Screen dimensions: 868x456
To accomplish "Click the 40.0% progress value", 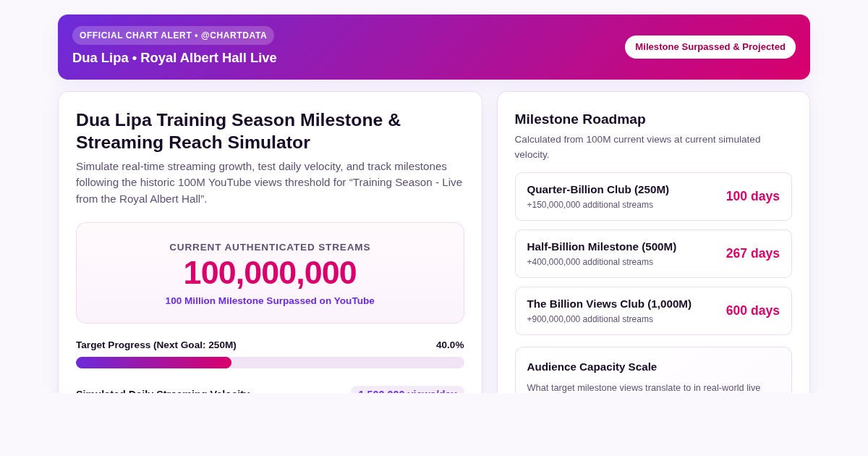I will tap(450, 345).
